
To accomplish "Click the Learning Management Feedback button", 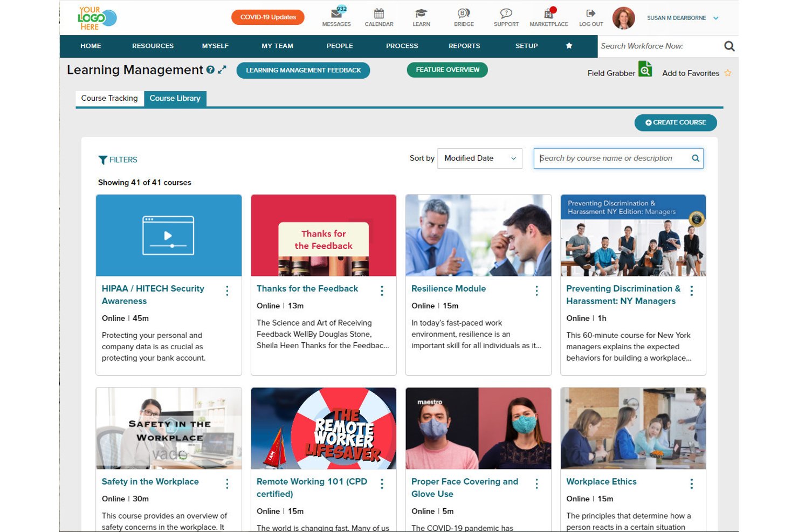I will pyautogui.click(x=303, y=70).
